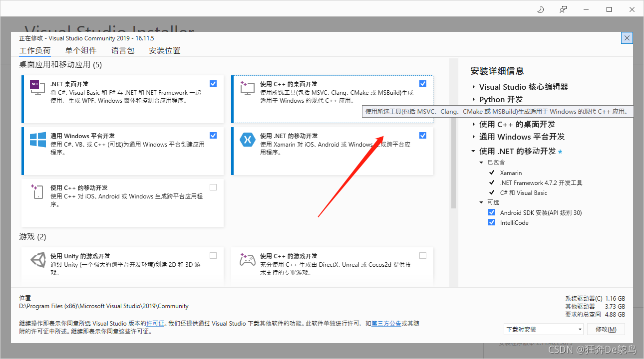This screenshot has width=644, height=359.
Task: Switch to the 语言包 tab
Action: pos(123,50)
